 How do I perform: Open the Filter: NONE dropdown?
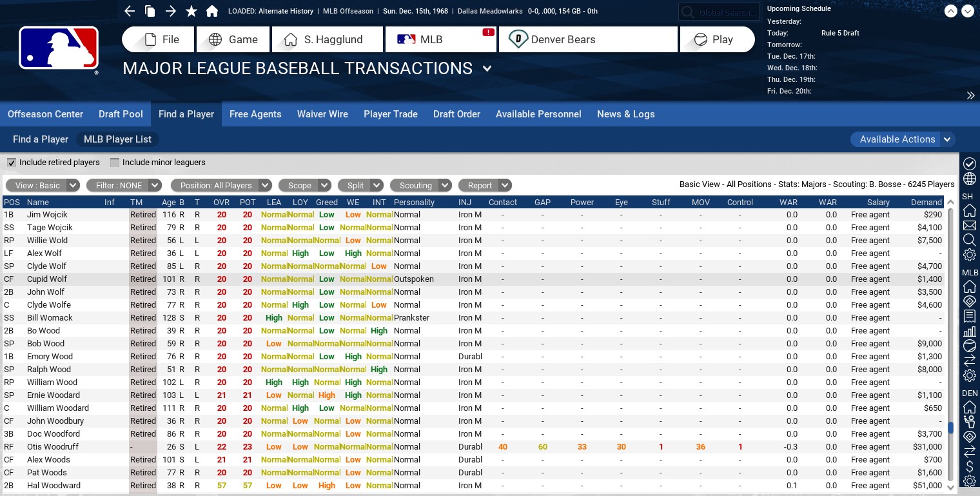124,185
